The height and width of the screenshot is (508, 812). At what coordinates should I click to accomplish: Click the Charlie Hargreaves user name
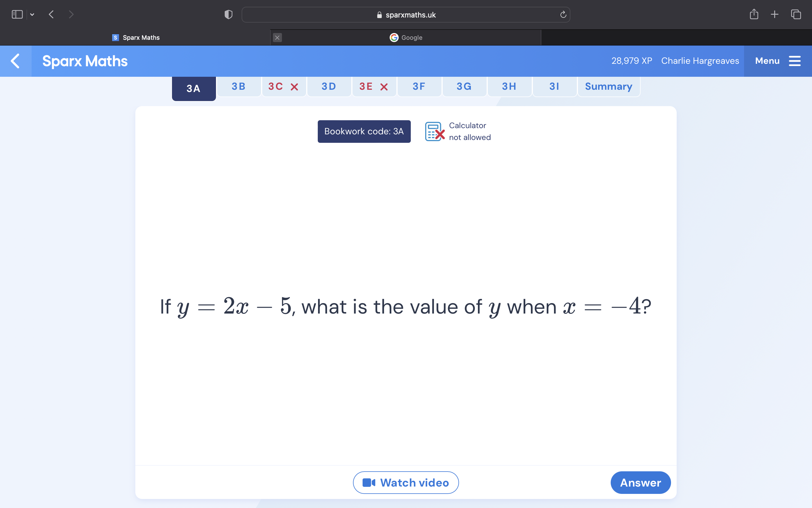click(x=700, y=61)
